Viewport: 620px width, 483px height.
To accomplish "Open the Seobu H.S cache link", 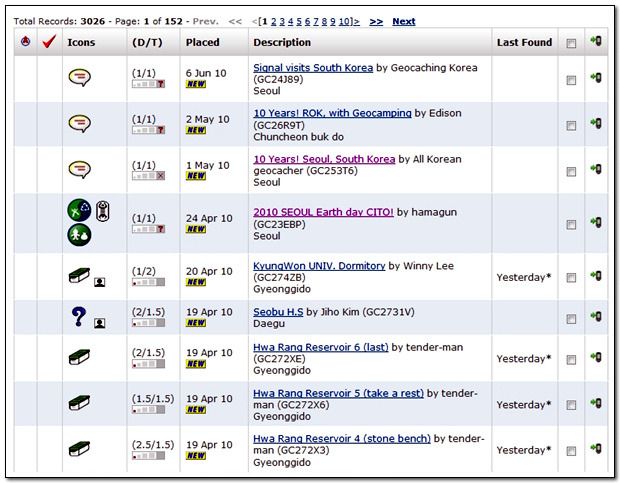I will (x=278, y=312).
